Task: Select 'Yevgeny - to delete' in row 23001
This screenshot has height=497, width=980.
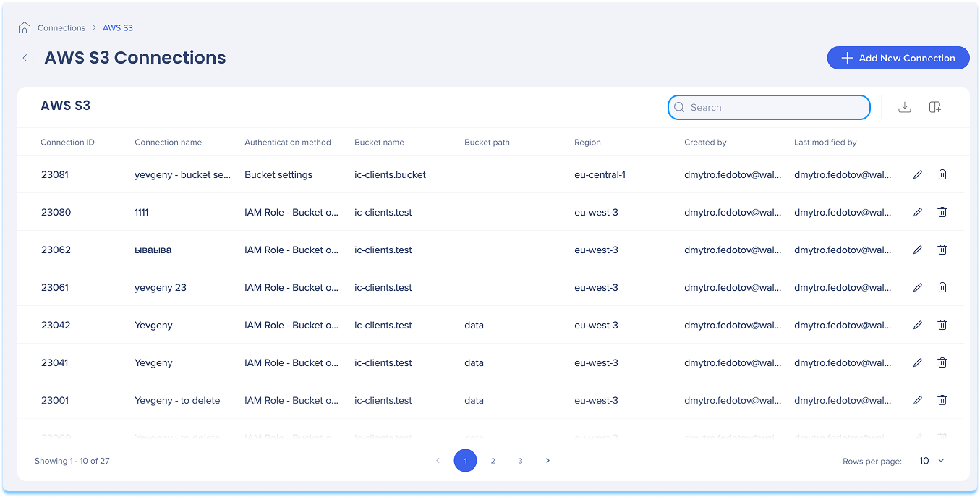Action: pos(177,400)
